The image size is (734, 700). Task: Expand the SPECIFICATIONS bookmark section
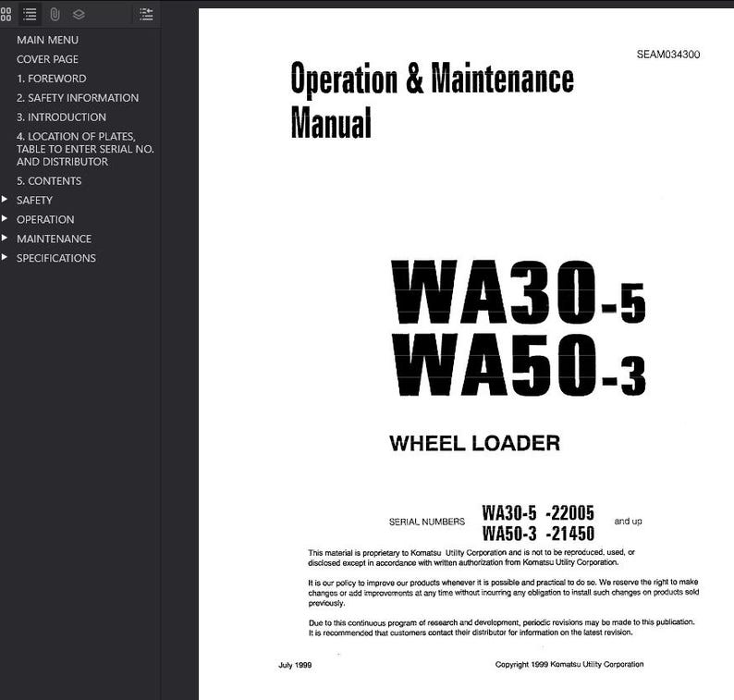click(x=5, y=257)
